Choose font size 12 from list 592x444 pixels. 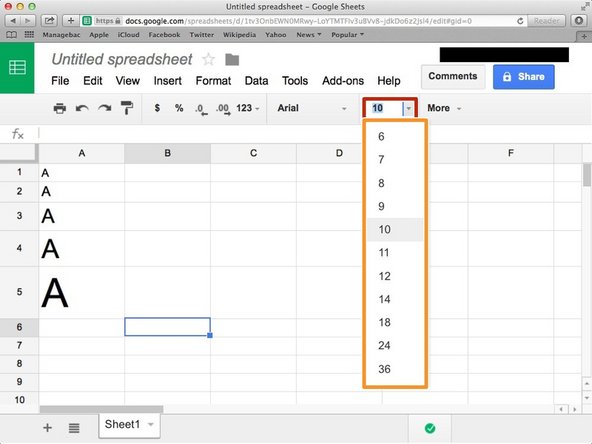[395, 276]
